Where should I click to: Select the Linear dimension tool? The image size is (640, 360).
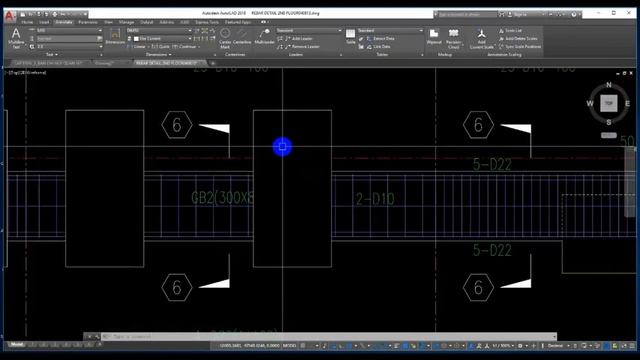coord(137,47)
